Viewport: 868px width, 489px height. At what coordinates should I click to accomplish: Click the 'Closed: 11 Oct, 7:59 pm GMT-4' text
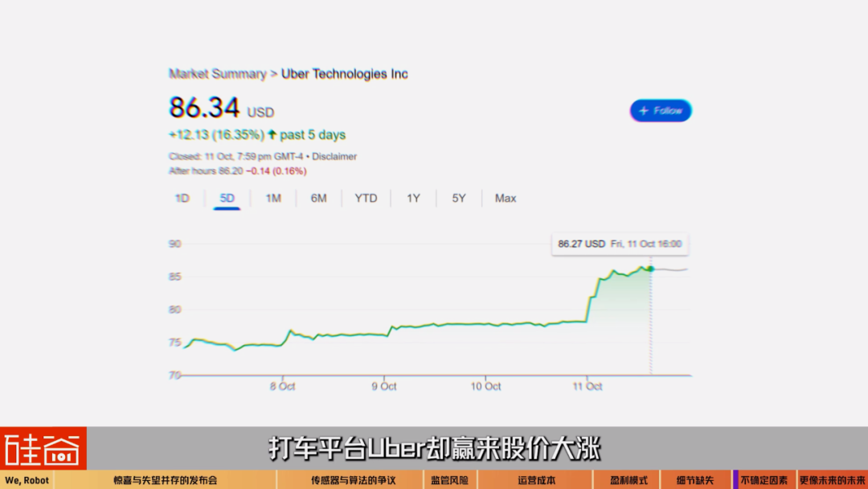pos(235,157)
